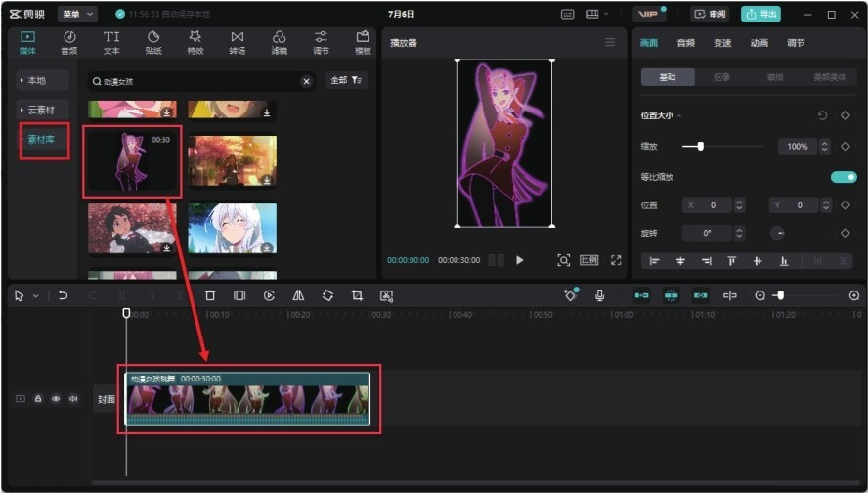Add keyframe for 缩放 scale
The image size is (868, 493).
pos(846,147)
